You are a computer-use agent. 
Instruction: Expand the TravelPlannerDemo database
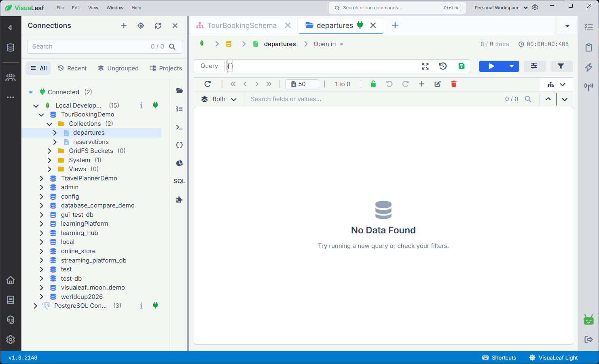pos(41,178)
